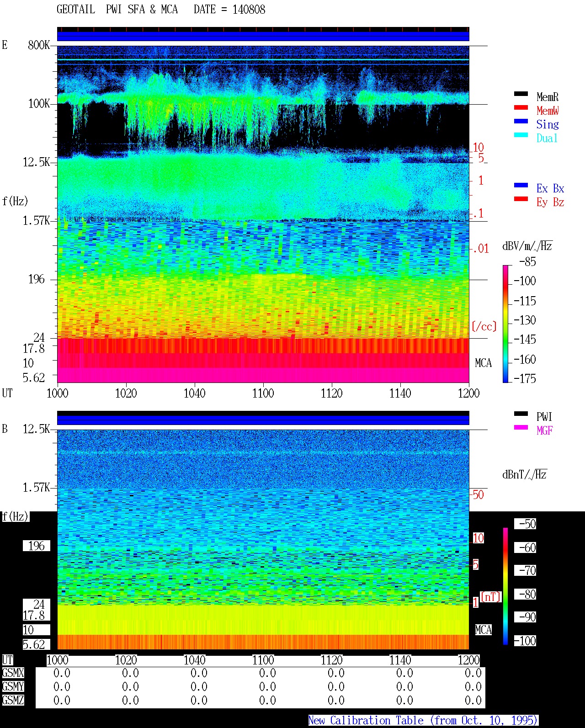Click the '-130' value on electric color scale

click(524, 320)
